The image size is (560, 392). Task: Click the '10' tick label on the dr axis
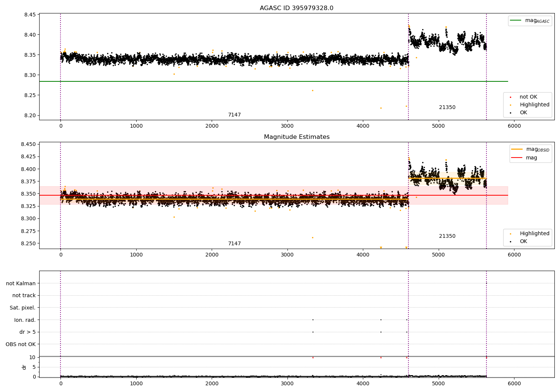pos(32,357)
